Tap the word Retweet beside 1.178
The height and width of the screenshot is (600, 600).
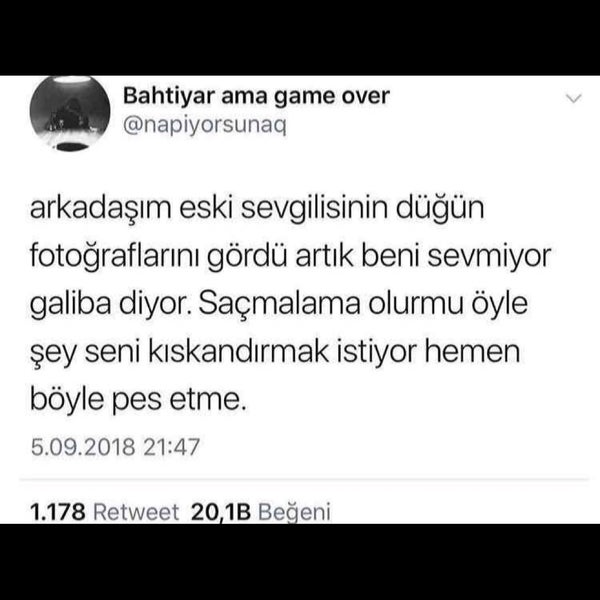click(x=136, y=512)
